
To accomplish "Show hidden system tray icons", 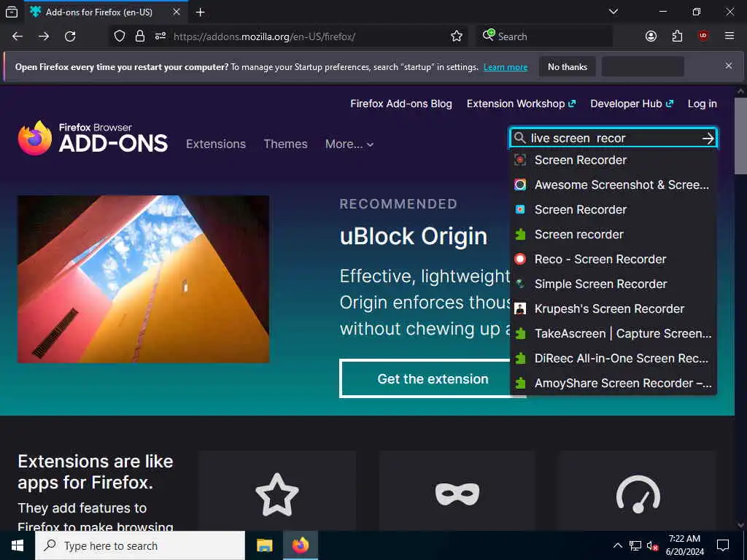I will pyautogui.click(x=617, y=545).
